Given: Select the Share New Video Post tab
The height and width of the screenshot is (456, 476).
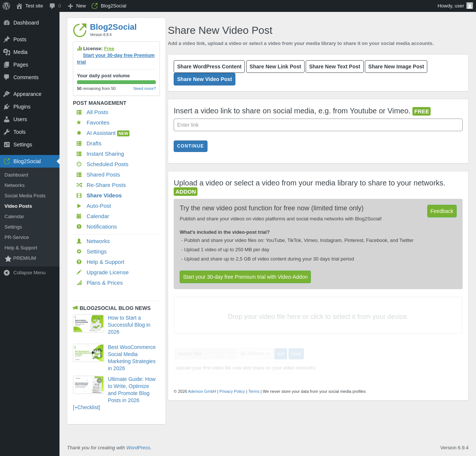Looking at the screenshot, I should coord(205,79).
